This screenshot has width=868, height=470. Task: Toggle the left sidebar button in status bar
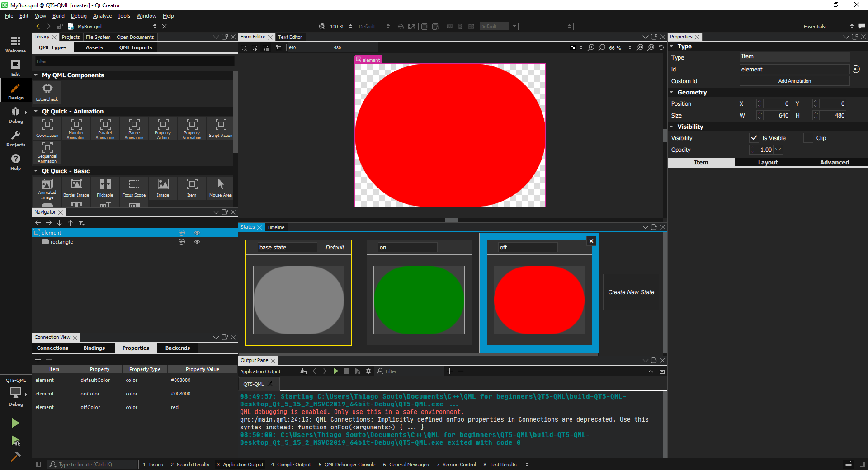pyautogui.click(x=38, y=464)
